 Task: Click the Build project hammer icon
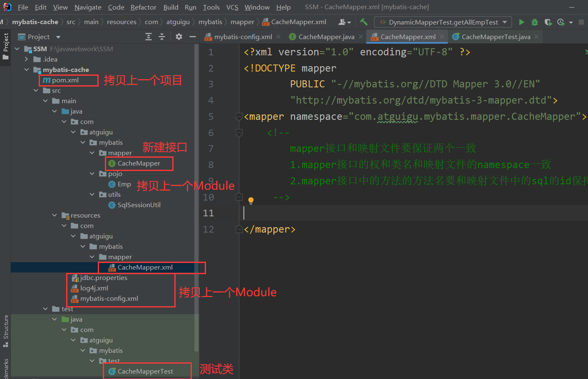click(364, 22)
